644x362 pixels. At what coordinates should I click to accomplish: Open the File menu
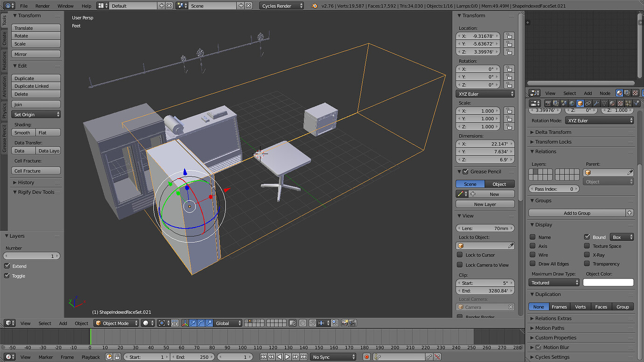[24, 6]
